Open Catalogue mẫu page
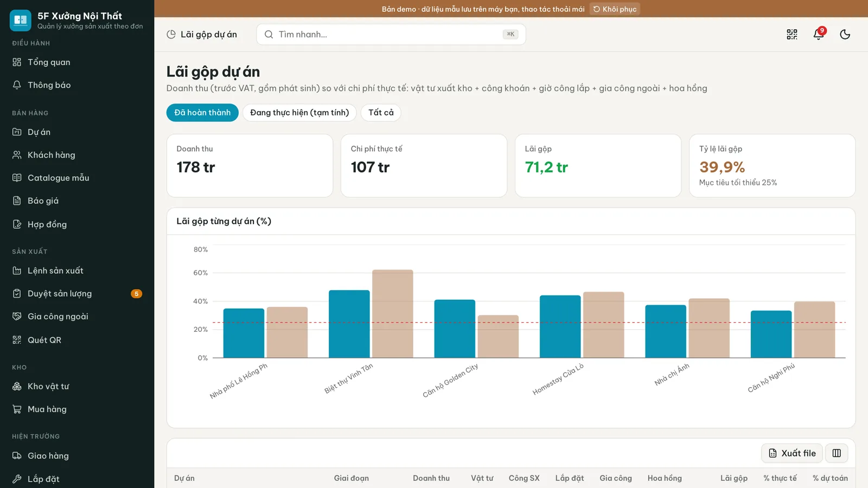 click(x=77, y=178)
